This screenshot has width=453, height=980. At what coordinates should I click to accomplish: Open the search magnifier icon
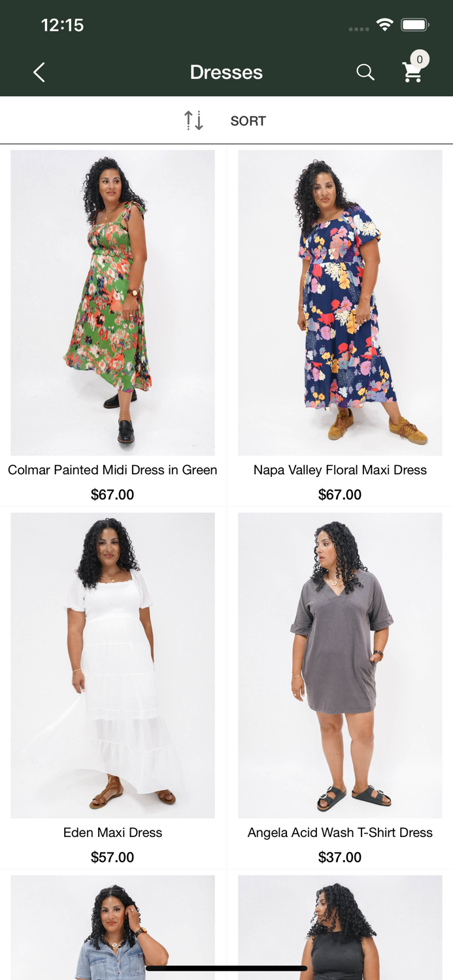(x=365, y=72)
